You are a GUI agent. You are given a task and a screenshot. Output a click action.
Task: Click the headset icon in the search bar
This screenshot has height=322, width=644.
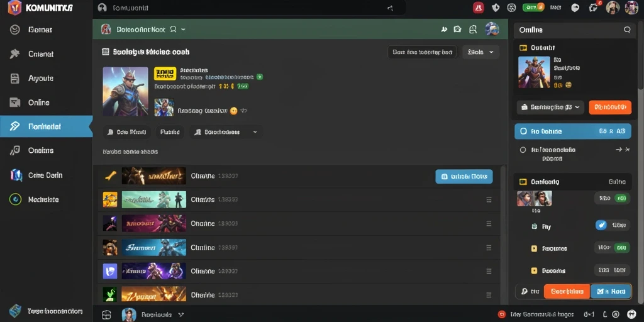[x=103, y=8]
